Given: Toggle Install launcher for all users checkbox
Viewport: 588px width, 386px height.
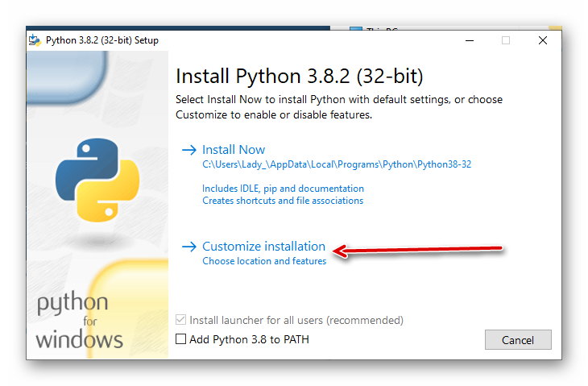Looking at the screenshot, I should click(180, 320).
